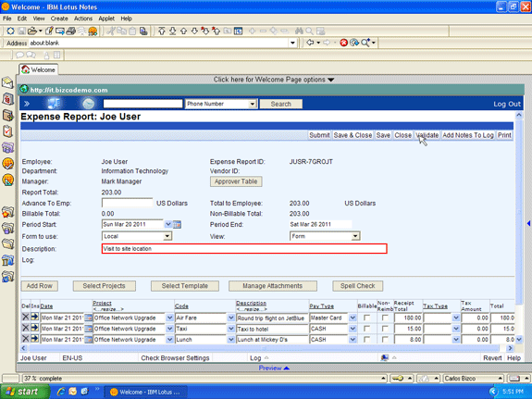Screen dimensions: 532x399
Task: Click the Submit button
Action: (x=319, y=135)
